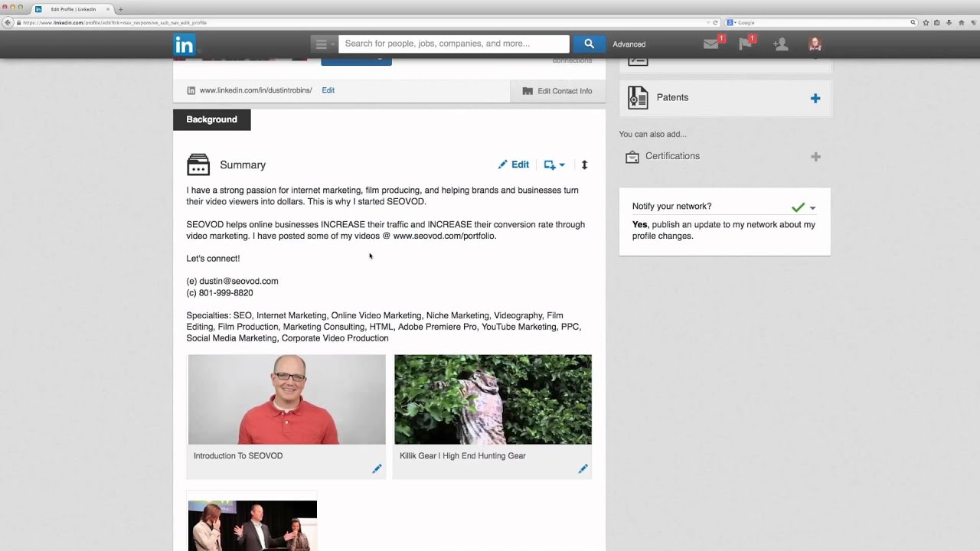Open search engine selector dropdown

(x=730, y=23)
